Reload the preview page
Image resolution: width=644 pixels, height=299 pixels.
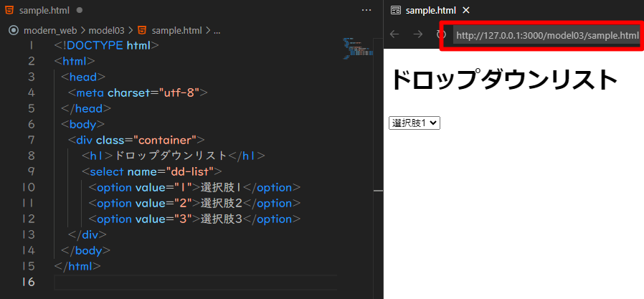(441, 34)
